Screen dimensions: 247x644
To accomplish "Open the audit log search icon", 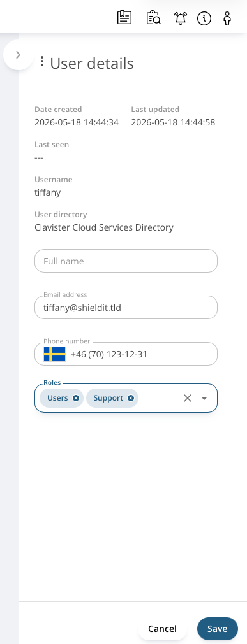I will [x=154, y=18].
